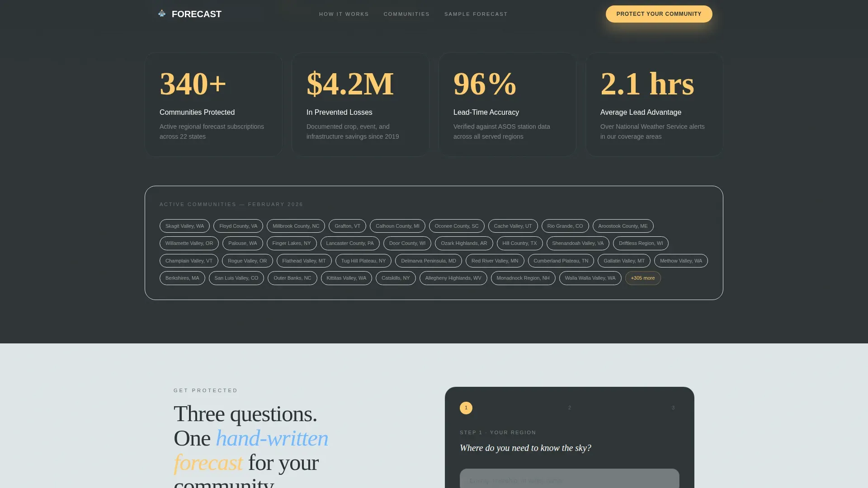
Task: Select the Door County, WI chip
Action: click(407, 243)
